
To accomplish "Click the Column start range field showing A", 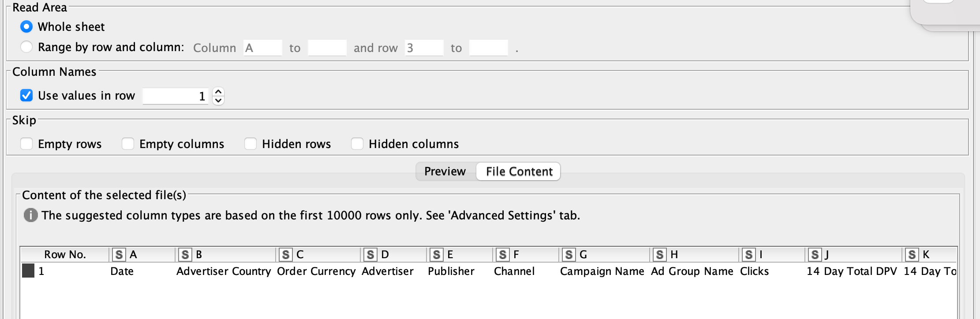I will pos(262,48).
